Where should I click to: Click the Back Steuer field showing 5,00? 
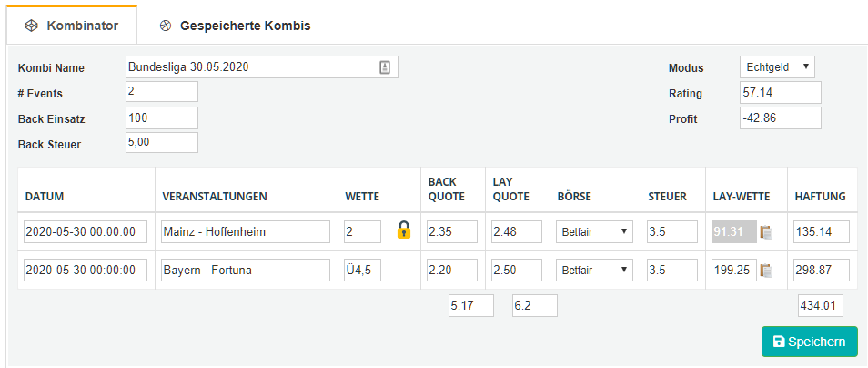pyautogui.click(x=162, y=142)
